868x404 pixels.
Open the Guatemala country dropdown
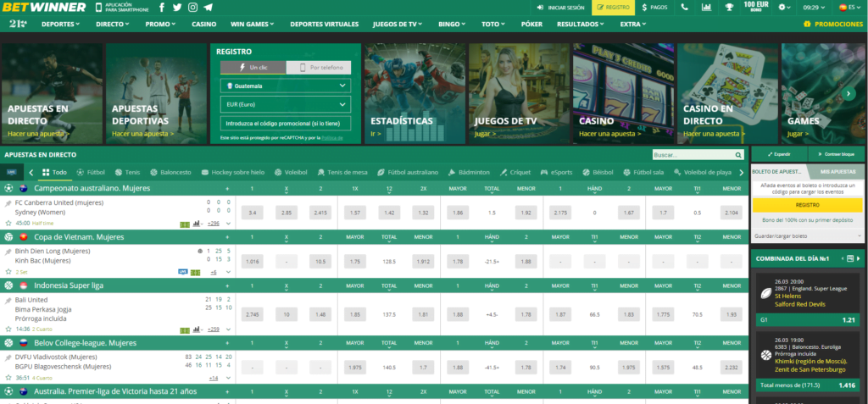coord(285,86)
